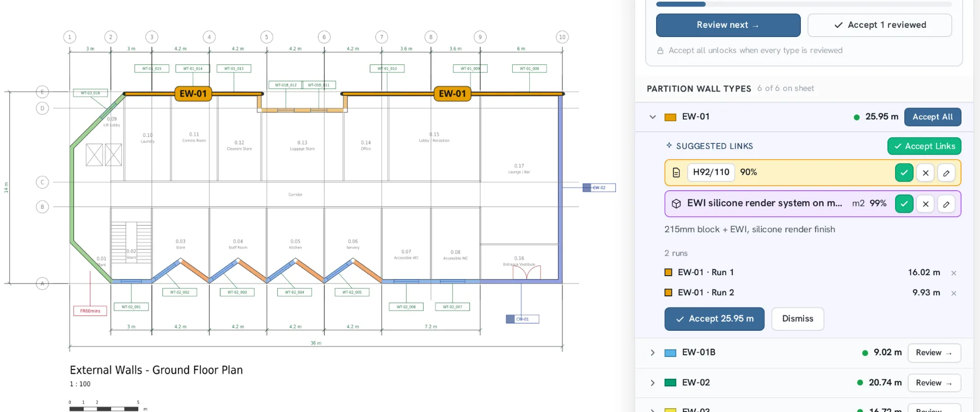Reject the EWI silicone render link

pyautogui.click(x=926, y=204)
